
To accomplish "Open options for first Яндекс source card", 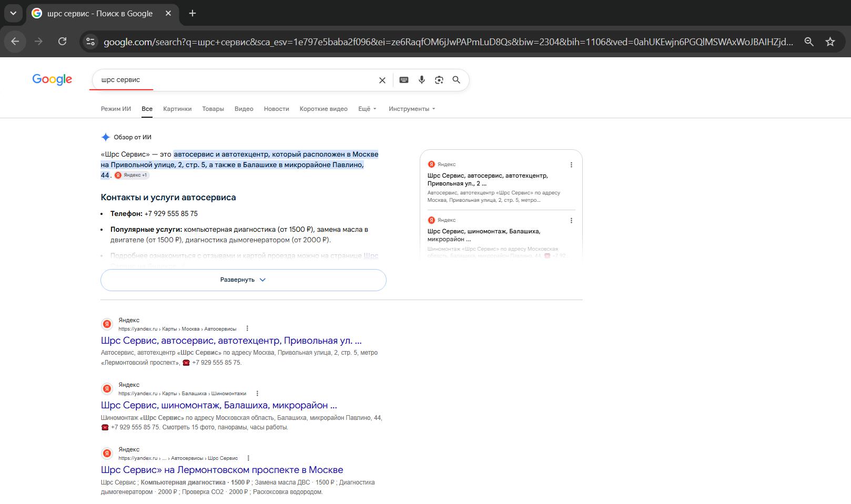I will [x=571, y=164].
